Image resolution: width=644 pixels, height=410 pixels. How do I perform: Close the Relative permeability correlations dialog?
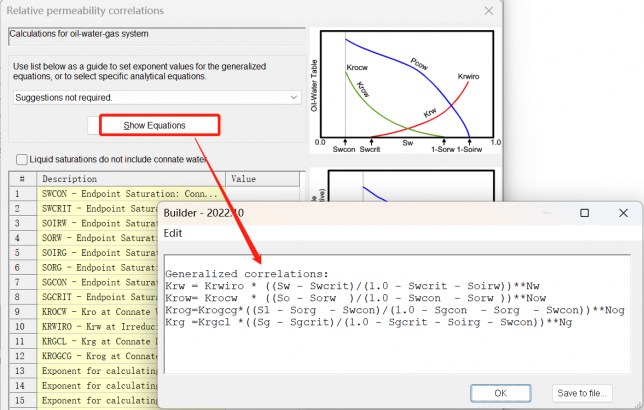(487, 11)
